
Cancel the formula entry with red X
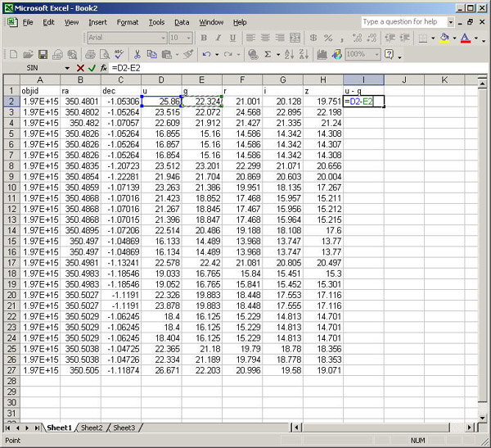pos(80,68)
